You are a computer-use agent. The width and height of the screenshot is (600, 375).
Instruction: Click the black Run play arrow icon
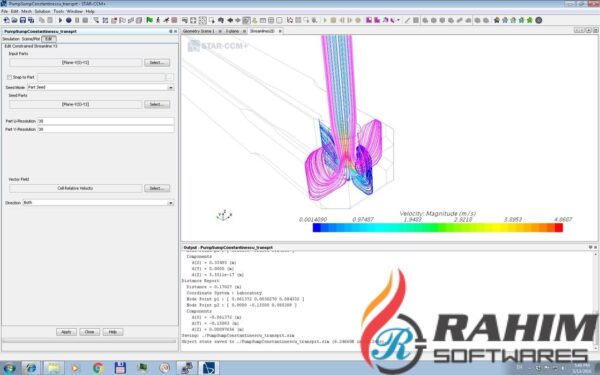[x=60, y=20]
